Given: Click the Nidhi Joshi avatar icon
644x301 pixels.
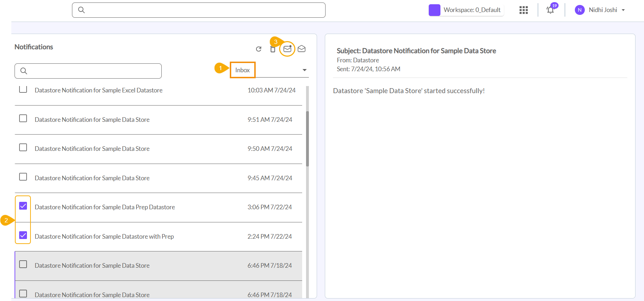Looking at the screenshot, I should [579, 10].
